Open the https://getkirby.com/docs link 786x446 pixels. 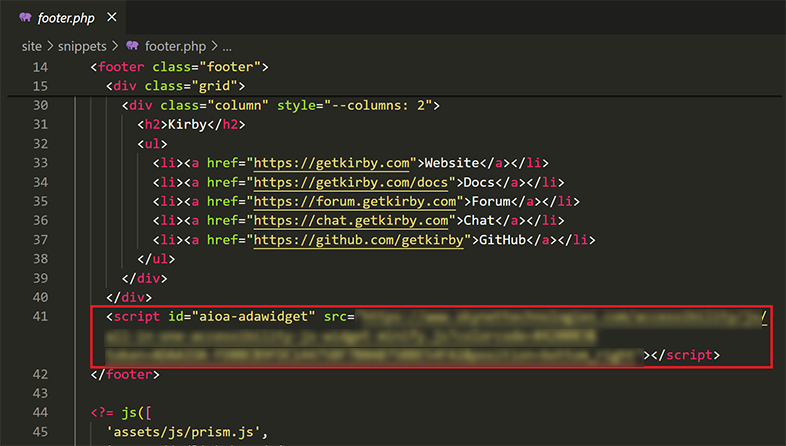click(351, 182)
